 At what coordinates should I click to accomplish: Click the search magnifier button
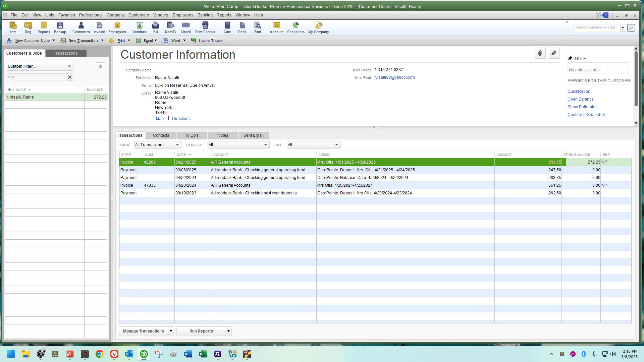pyautogui.click(x=631, y=27)
